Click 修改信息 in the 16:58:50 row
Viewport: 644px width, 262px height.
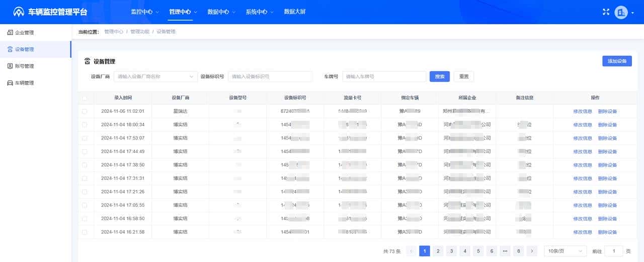(583, 219)
